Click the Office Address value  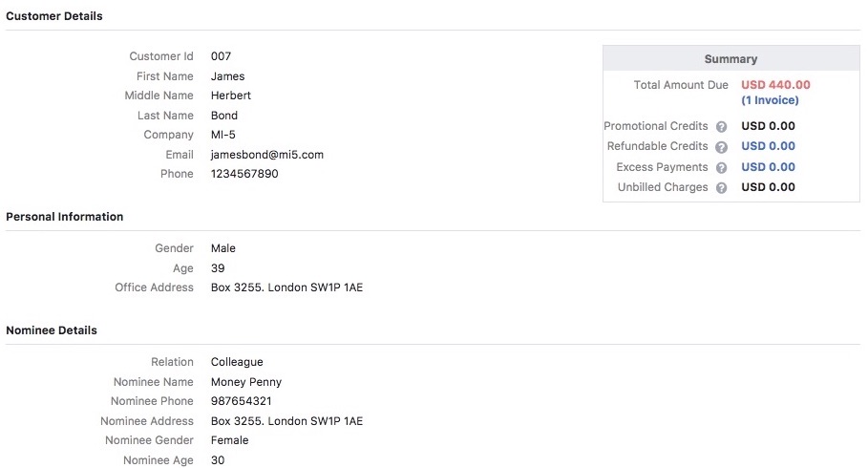click(286, 287)
